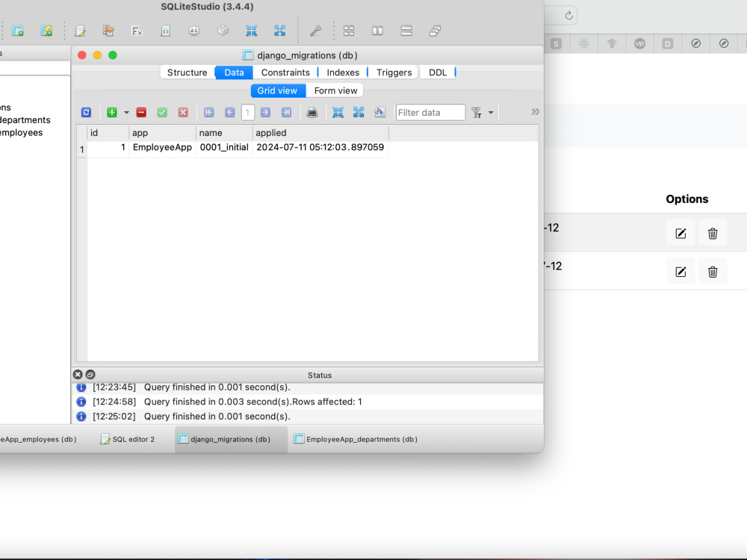Close the Status panel
The height and width of the screenshot is (560, 747).
pyautogui.click(x=78, y=375)
